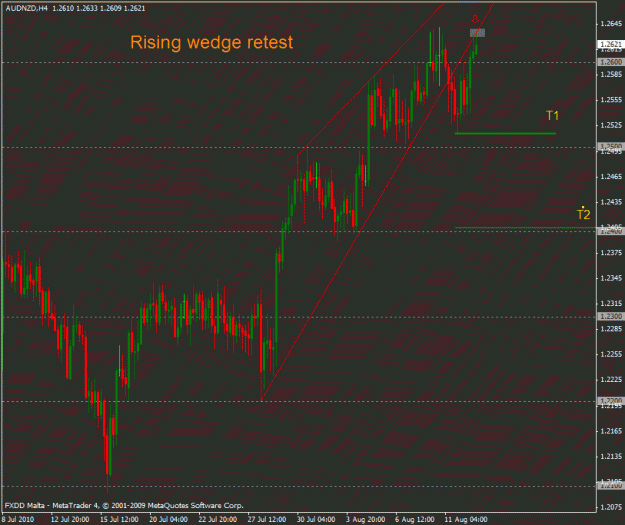The image size is (625, 525).
Task: Click the "8 Jul 2010" date label
Action: (18, 519)
